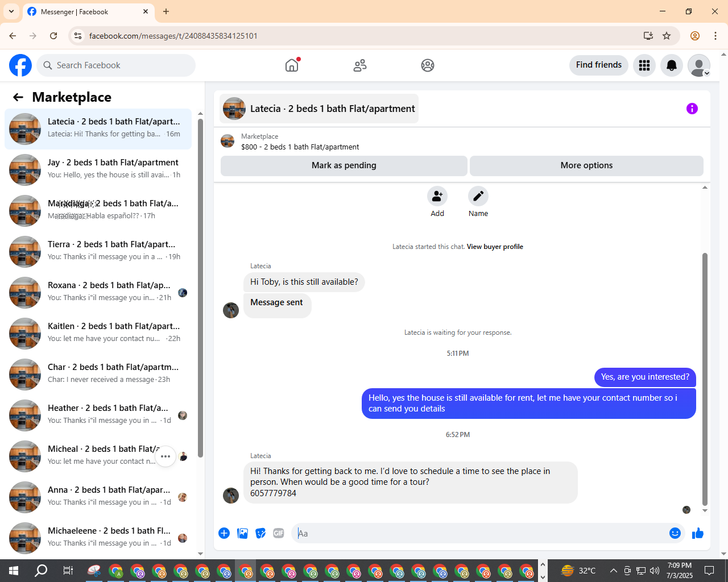Open the nine-dot Menu grid icon
Viewport: 728px width, 582px height.
point(644,65)
